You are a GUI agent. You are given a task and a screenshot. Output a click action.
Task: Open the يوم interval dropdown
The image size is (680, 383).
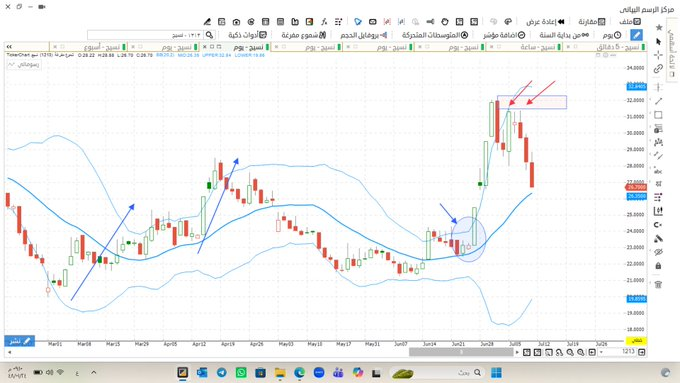tap(612, 35)
